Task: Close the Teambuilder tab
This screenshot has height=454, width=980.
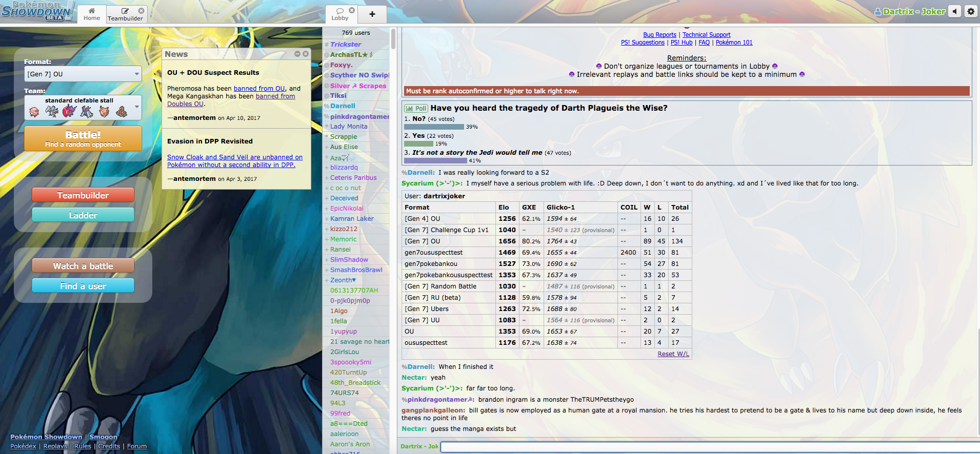Action: [x=142, y=10]
